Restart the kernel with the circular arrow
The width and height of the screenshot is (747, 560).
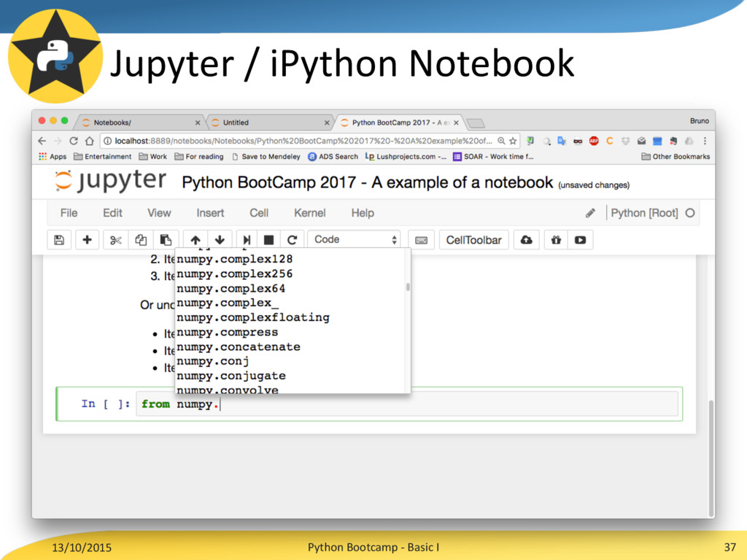tap(292, 240)
